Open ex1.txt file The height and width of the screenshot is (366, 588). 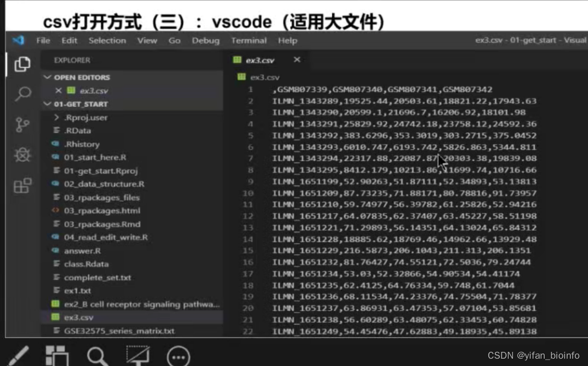[x=77, y=290]
